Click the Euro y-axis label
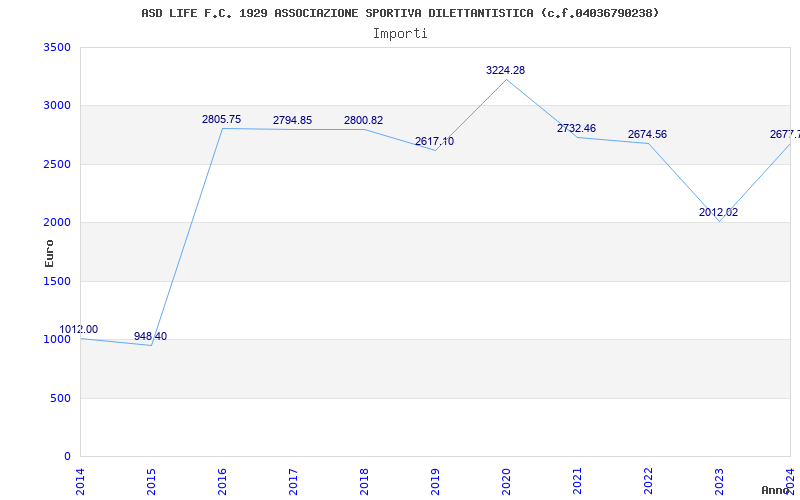The image size is (800, 500). click(49, 253)
